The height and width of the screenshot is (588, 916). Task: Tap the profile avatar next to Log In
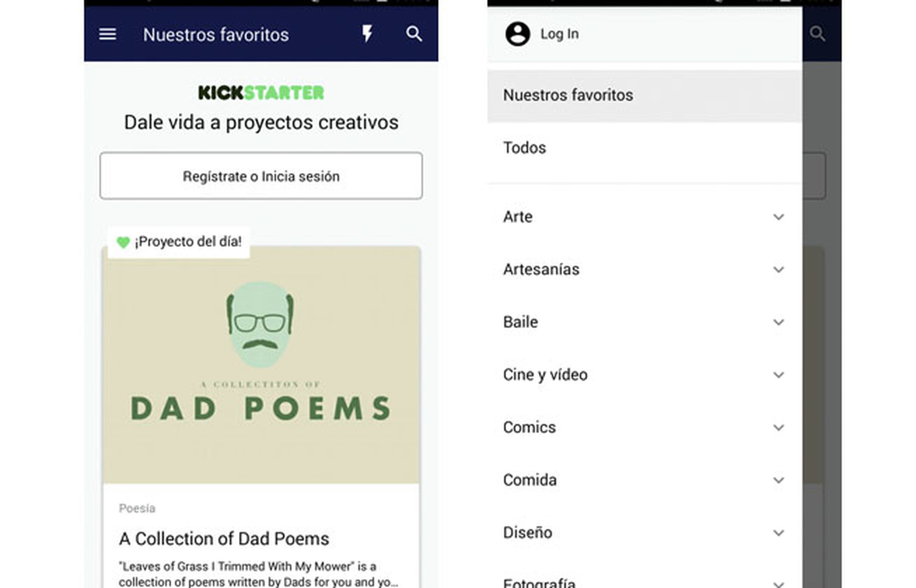click(518, 34)
